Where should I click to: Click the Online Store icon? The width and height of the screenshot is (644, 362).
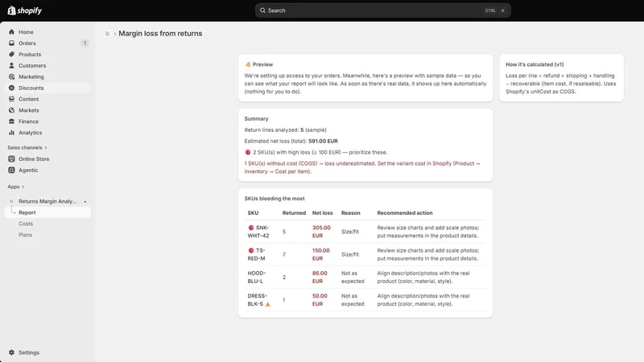pyautogui.click(x=11, y=158)
